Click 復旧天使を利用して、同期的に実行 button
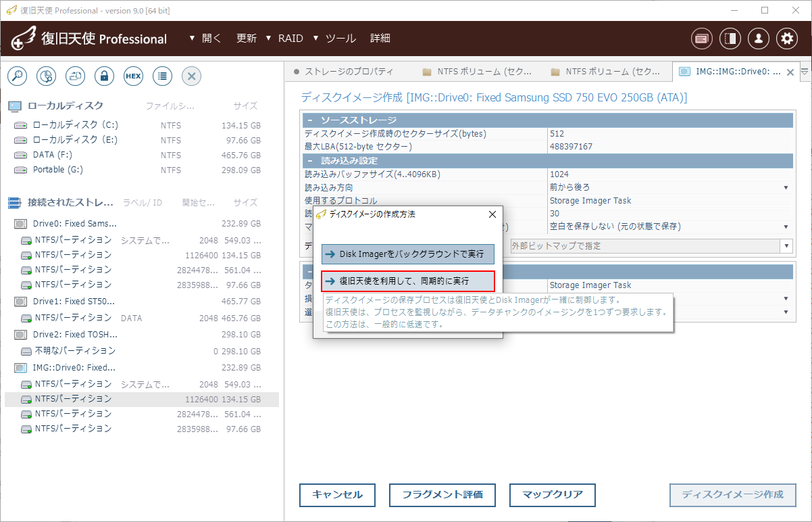The height and width of the screenshot is (522, 812). 408,281
